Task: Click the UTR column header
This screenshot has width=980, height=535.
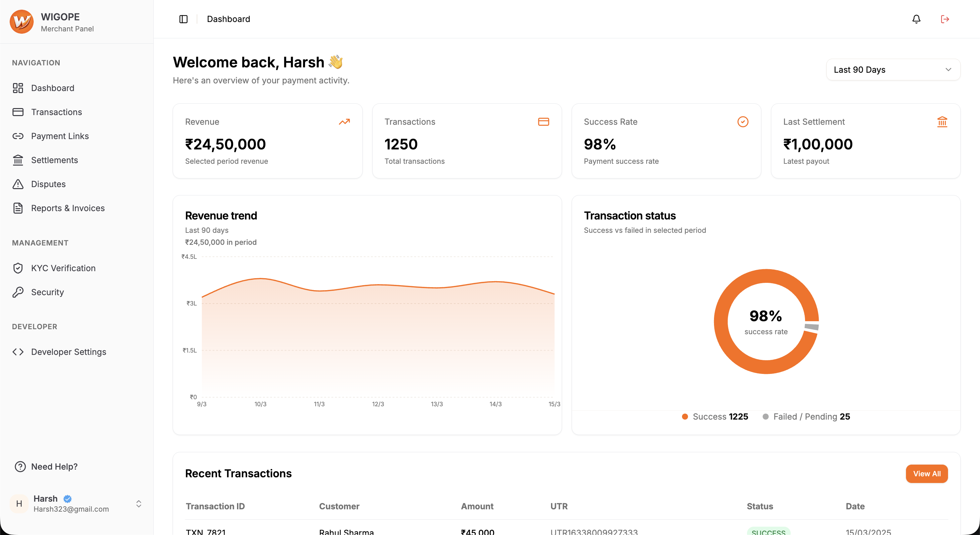Action: (x=559, y=506)
